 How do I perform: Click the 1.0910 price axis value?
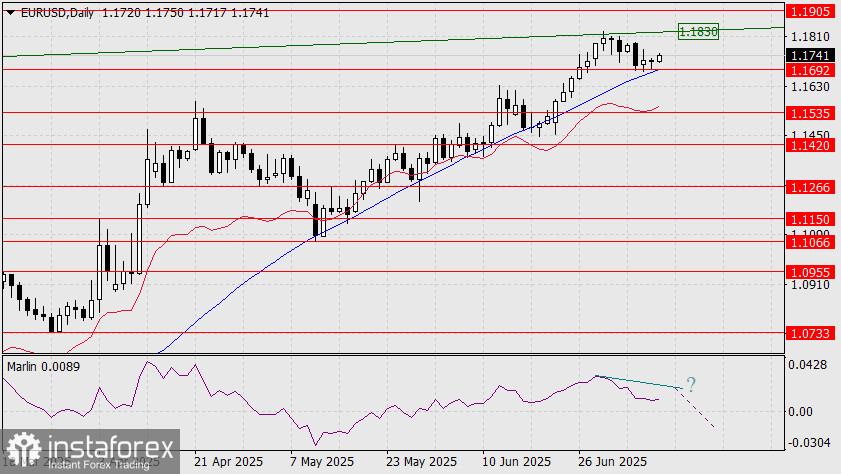coord(810,285)
